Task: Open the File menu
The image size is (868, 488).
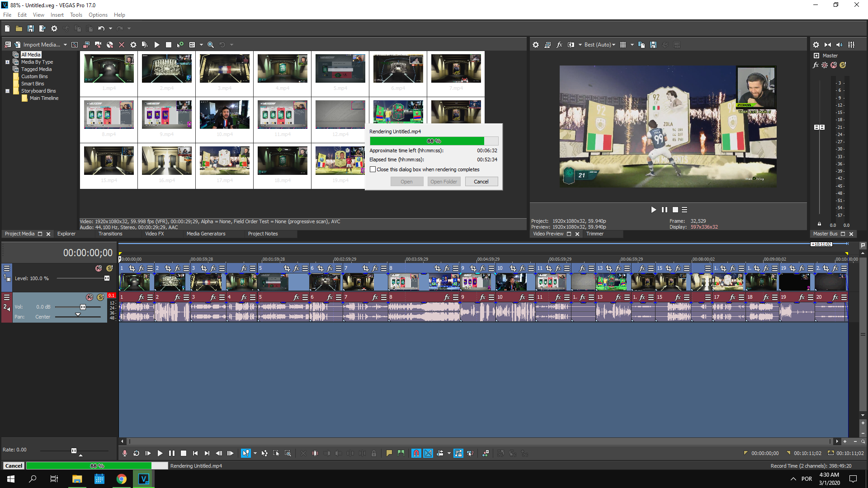Action: (7, 15)
